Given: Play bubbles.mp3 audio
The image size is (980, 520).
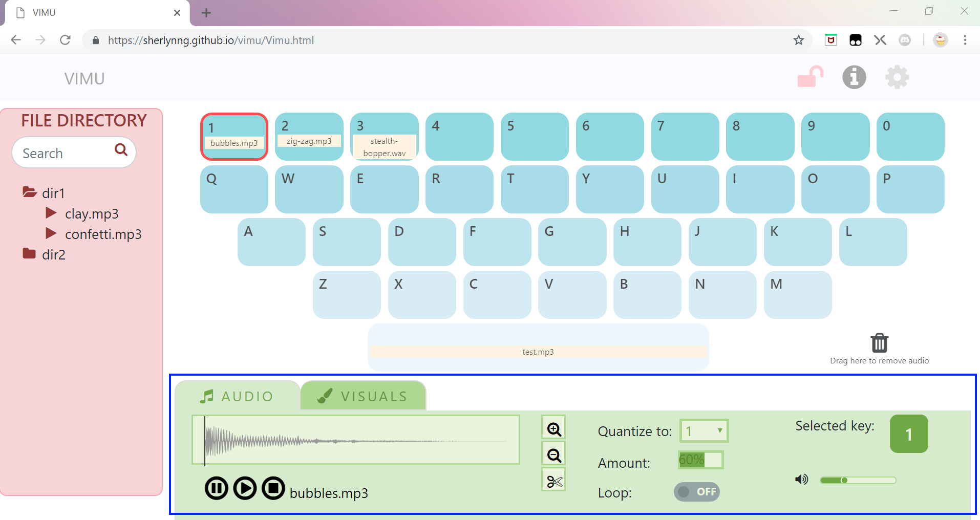Looking at the screenshot, I should pyautogui.click(x=245, y=488).
